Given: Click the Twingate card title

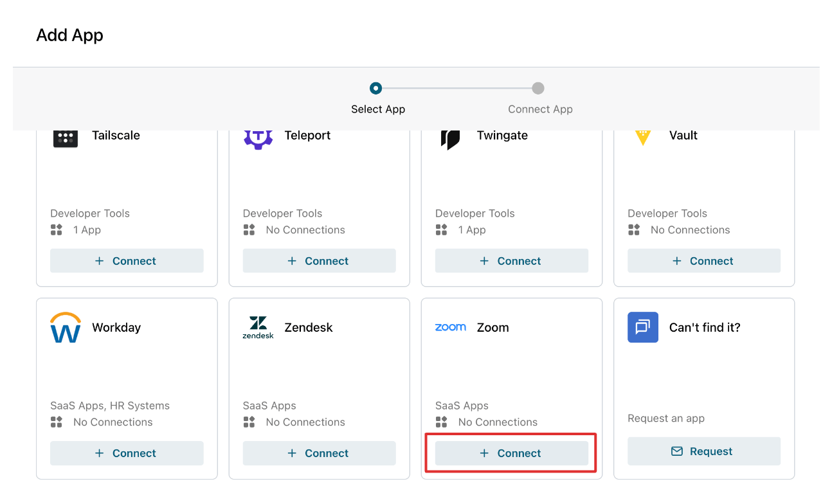Looking at the screenshot, I should coord(502,136).
